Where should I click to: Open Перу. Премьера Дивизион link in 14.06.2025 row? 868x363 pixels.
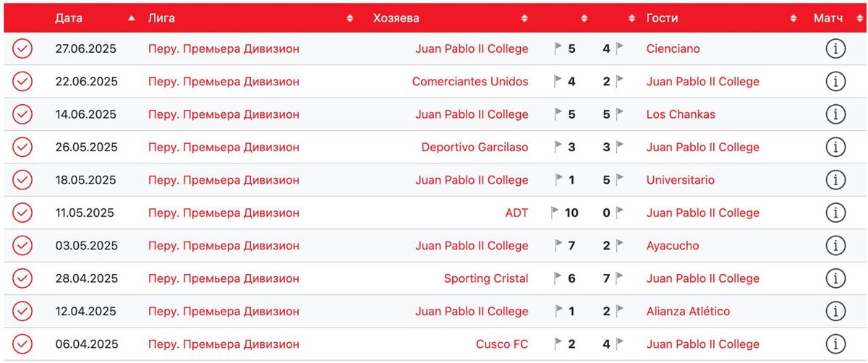(224, 114)
